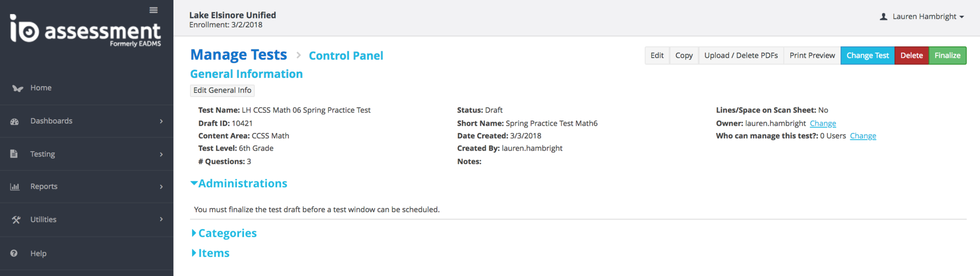Click the hamburger menu icon in sidebar
The width and height of the screenshot is (980, 276).
click(154, 10)
